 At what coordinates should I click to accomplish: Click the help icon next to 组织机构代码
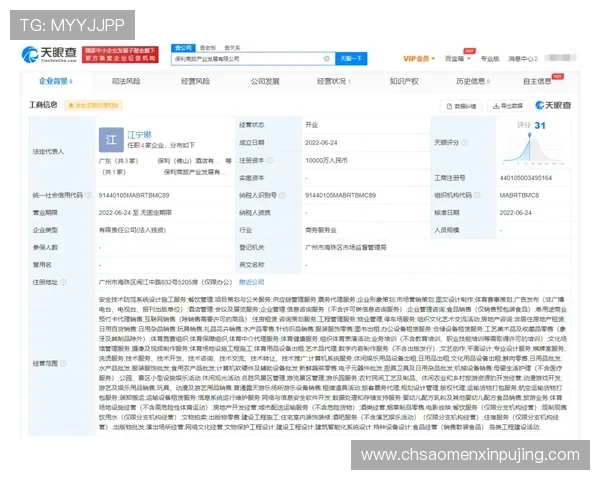coord(477,195)
